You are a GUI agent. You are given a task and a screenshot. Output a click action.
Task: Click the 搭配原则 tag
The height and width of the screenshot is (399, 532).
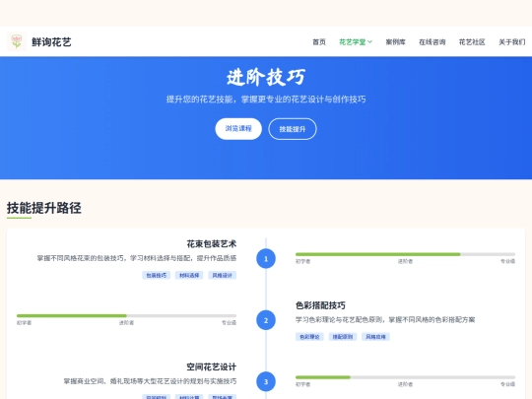coord(343,337)
